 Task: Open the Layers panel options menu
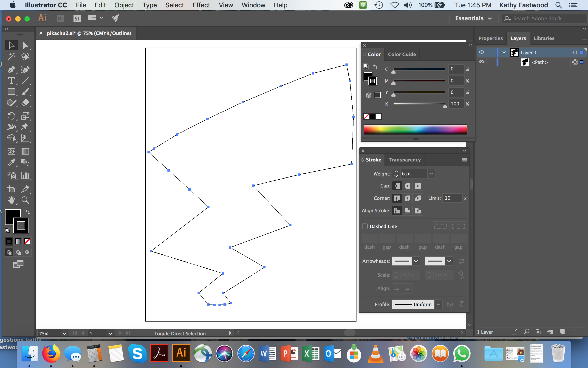pos(584,38)
